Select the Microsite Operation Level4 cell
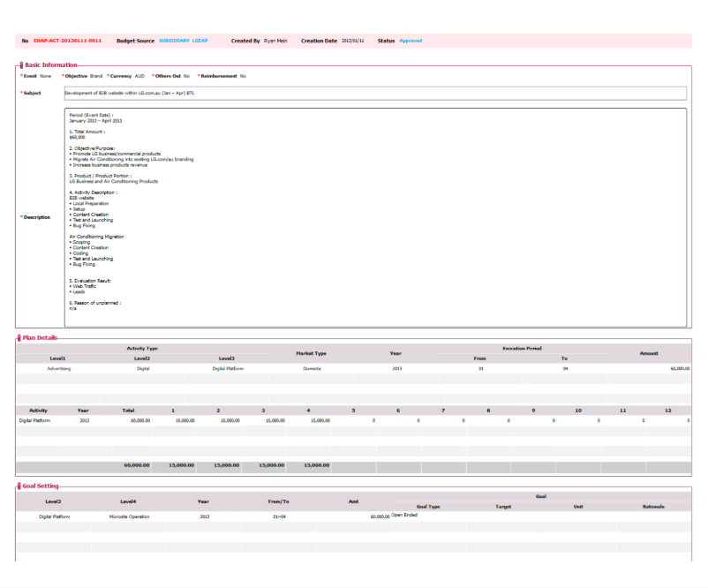 (128, 516)
